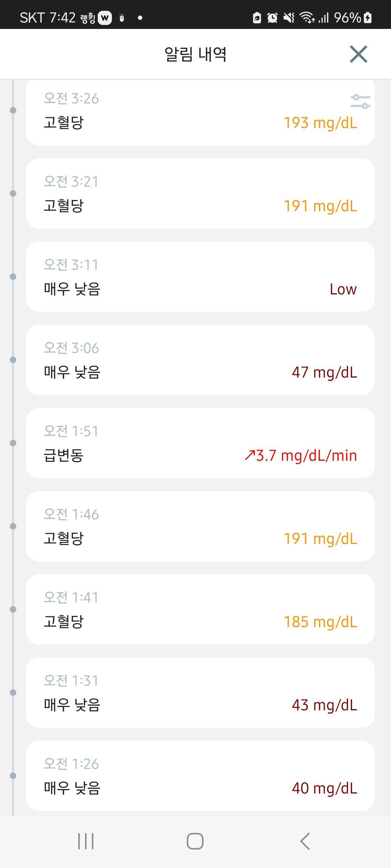Tap the 오전 1:31 43 mg/dL alert
The image size is (391, 868).
pos(200,693)
